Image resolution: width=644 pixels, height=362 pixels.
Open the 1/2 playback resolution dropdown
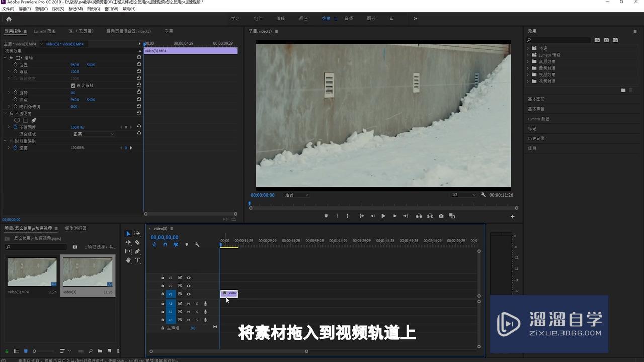pos(463,195)
